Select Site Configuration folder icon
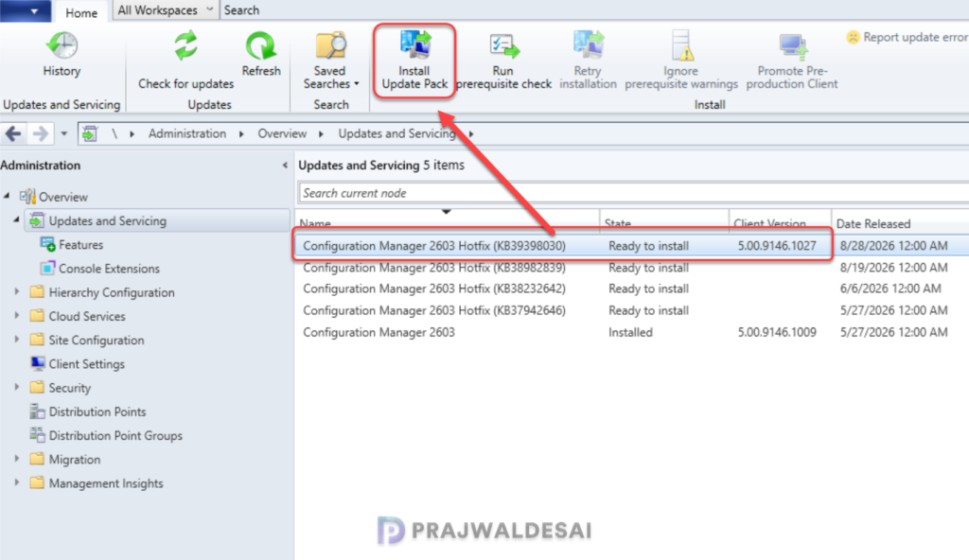 click(37, 340)
